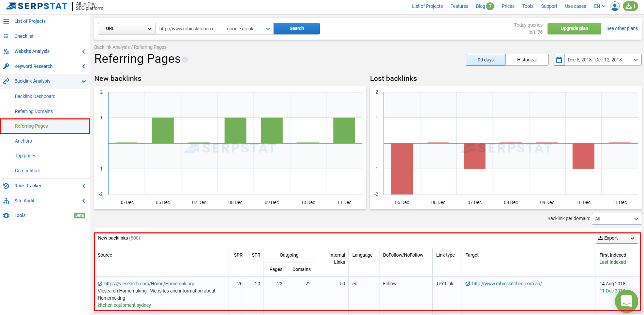The width and height of the screenshot is (644, 315).
Task: Click the Last Indexed column label
Action: click(x=612, y=262)
